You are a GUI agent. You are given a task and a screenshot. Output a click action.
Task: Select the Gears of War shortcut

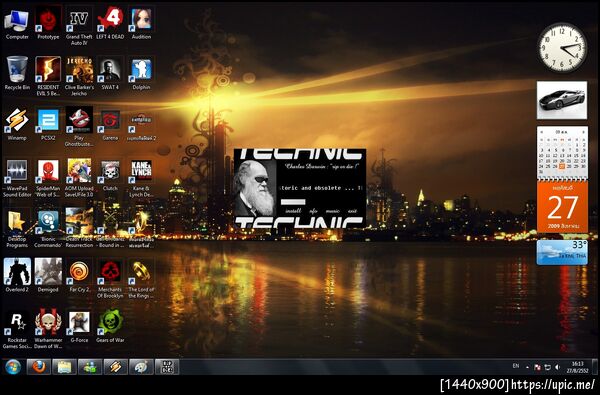(110, 326)
